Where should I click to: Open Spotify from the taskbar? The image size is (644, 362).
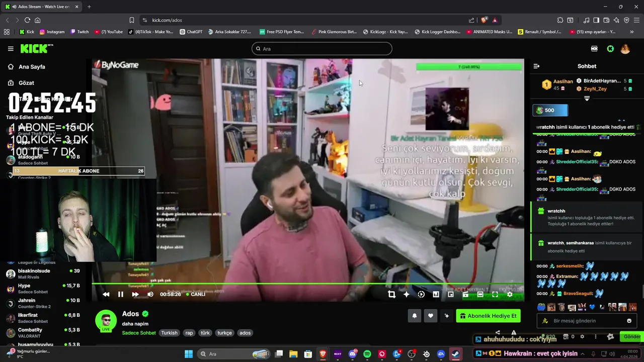(x=367, y=354)
